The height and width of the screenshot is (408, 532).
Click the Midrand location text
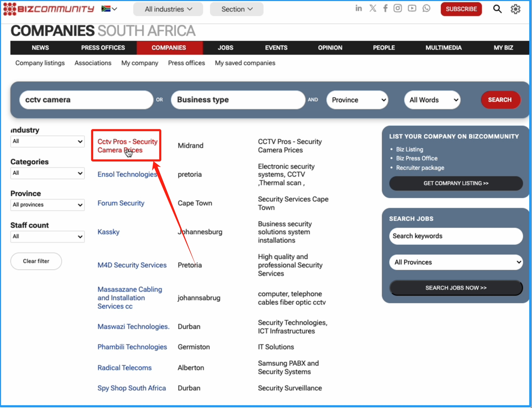[191, 146]
